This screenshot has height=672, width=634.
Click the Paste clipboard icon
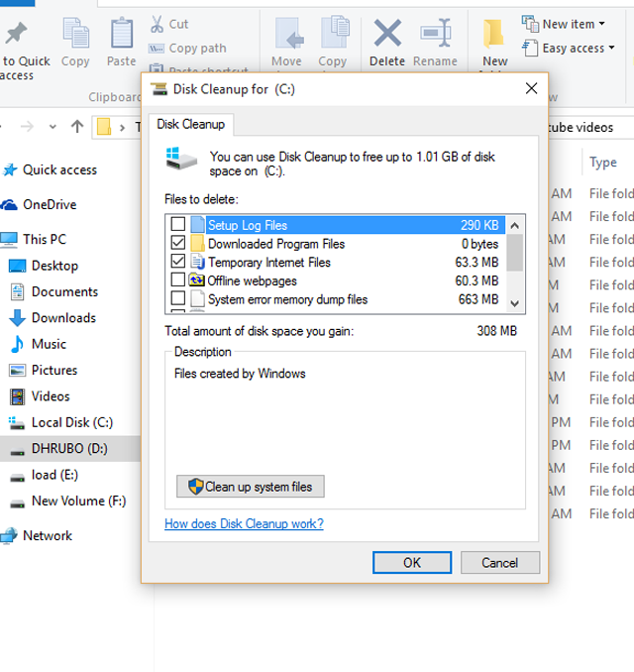[x=122, y=33]
